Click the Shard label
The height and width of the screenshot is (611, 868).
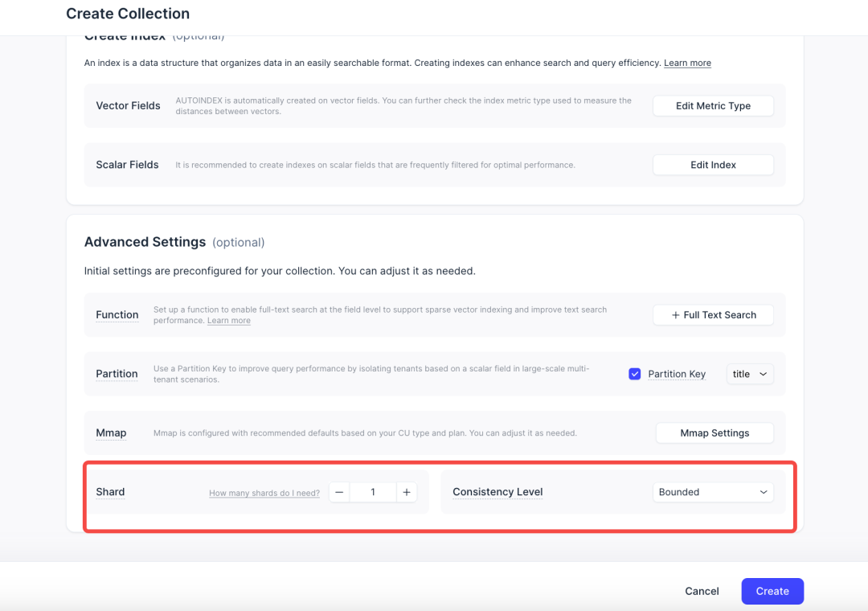pyautogui.click(x=110, y=492)
